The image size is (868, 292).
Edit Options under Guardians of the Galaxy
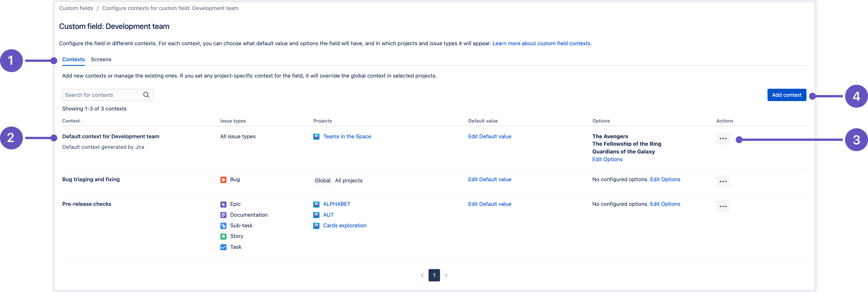[607, 159]
